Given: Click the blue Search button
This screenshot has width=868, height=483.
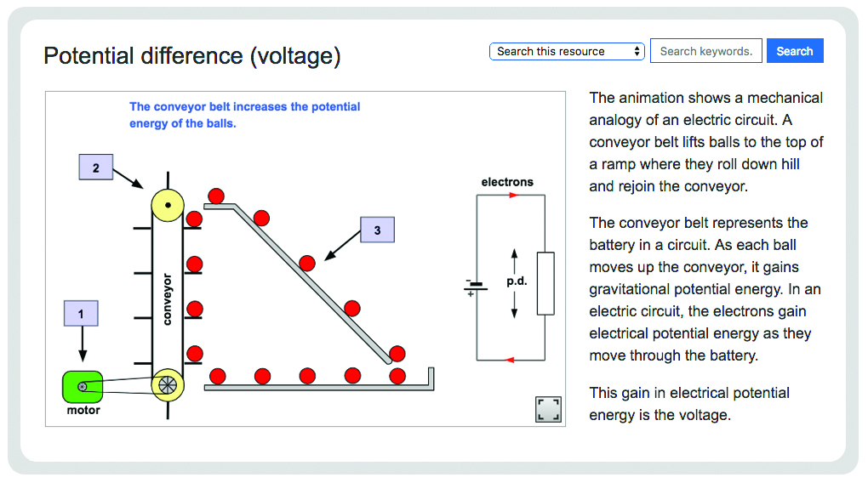Looking at the screenshot, I should [x=795, y=51].
